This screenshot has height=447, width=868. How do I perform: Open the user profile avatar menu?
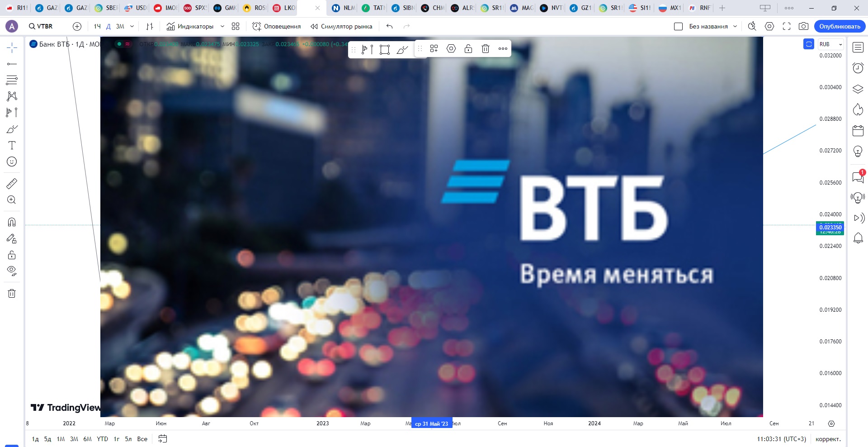coord(12,26)
